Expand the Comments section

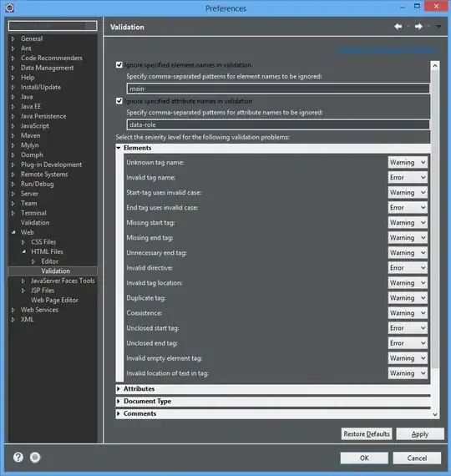tap(119, 413)
